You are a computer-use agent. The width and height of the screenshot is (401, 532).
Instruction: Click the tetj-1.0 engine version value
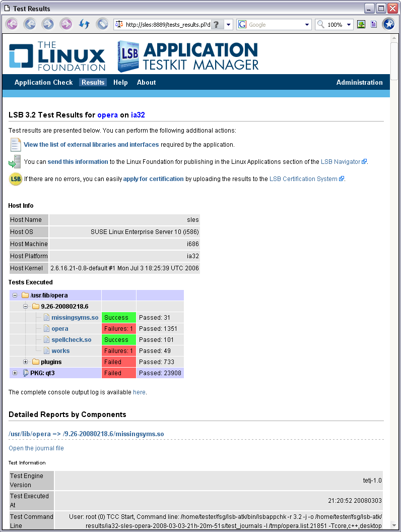[x=372, y=481]
